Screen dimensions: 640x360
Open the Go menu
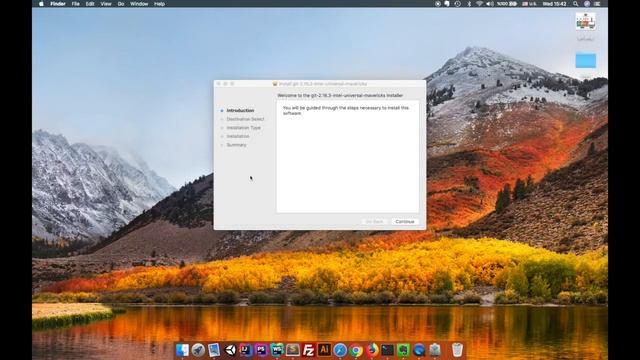(121, 4)
